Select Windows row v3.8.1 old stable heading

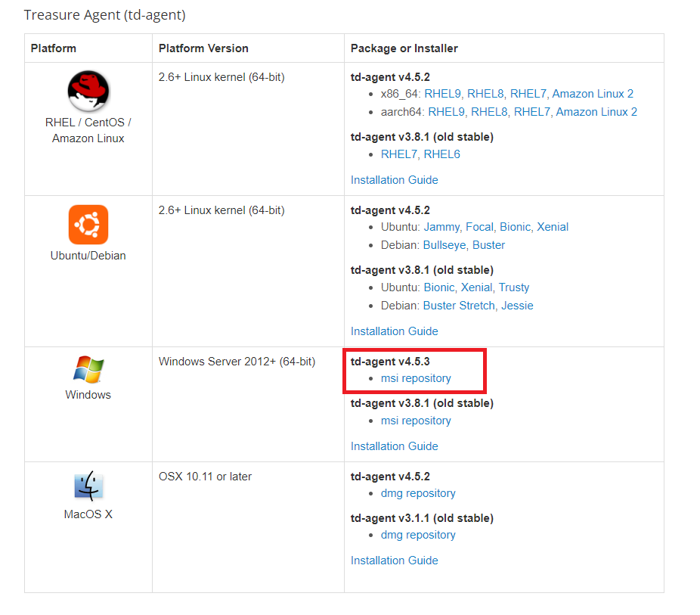(422, 403)
